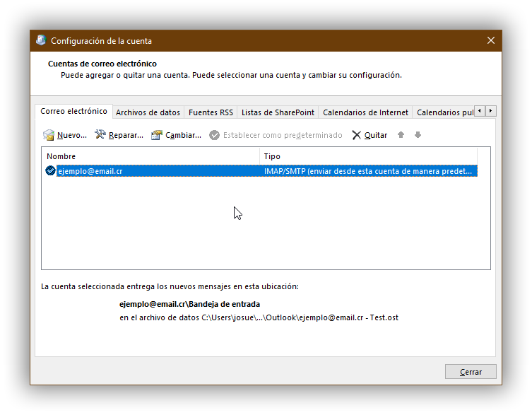Click the Cambiar... text label
Screen dimensions: 532x415
(x=183, y=135)
